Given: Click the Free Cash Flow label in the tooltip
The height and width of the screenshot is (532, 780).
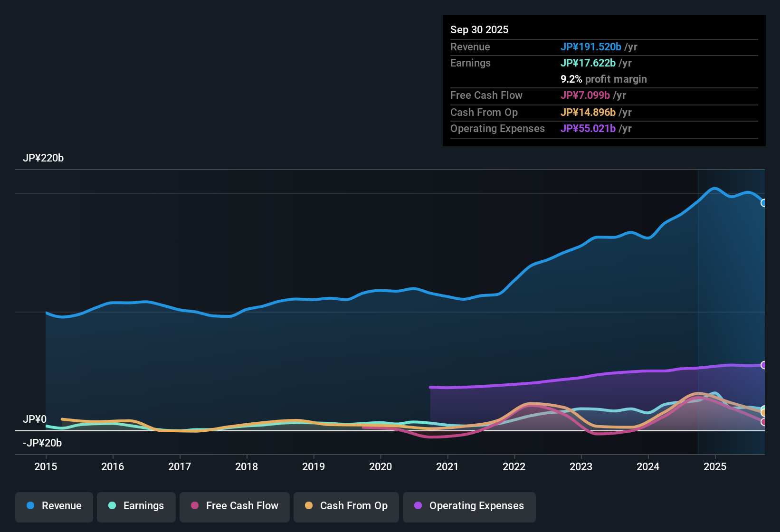Looking at the screenshot, I should pos(486,95).
